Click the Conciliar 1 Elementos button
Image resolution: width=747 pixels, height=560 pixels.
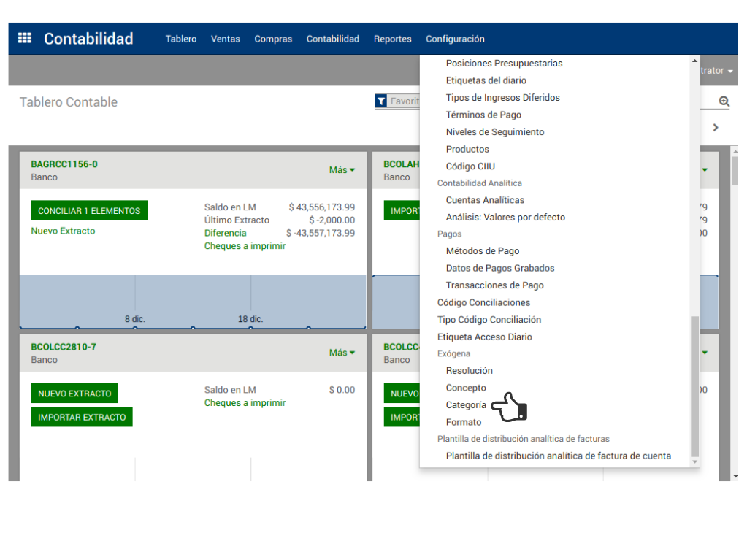[89, 211]
